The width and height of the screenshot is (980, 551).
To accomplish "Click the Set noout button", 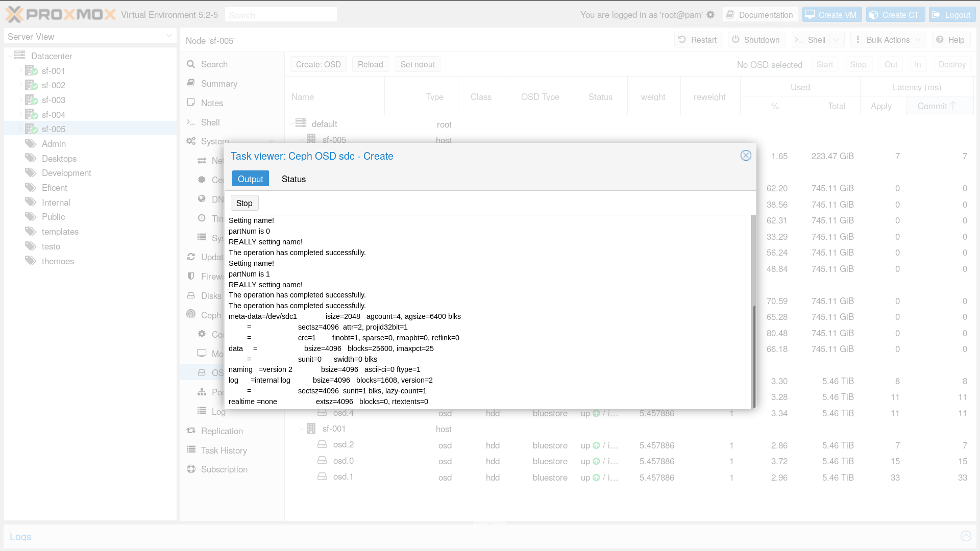I will (x=418, y=64).
